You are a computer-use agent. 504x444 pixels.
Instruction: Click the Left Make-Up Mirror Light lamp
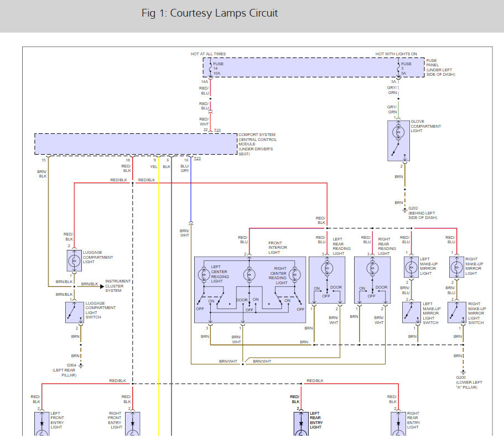pyautogui.click(x=411, y=267)
